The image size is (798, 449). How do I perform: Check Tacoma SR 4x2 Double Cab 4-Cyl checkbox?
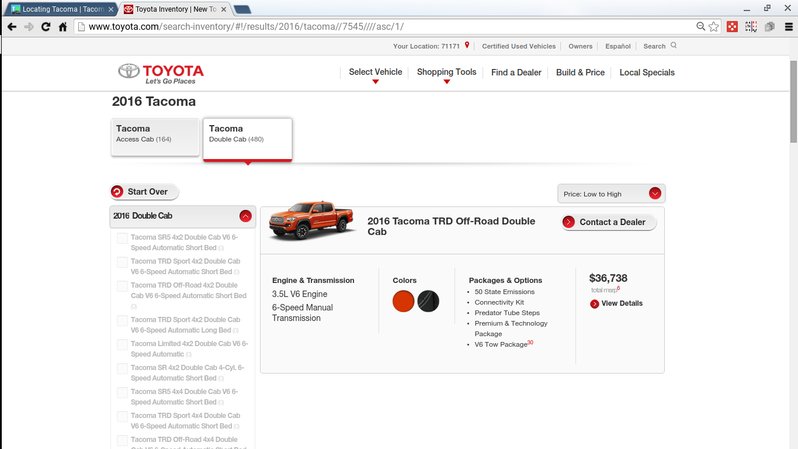point(122,369)
